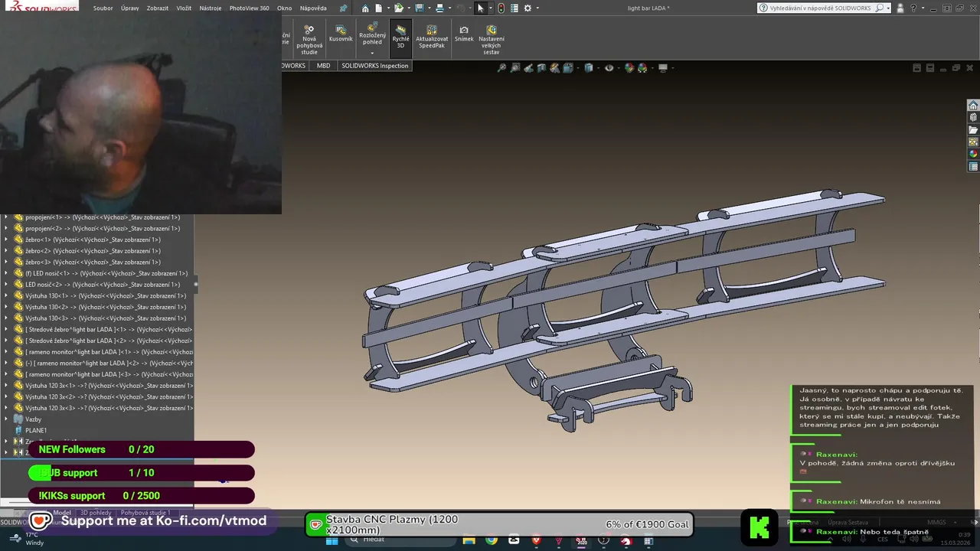Click the user login icon
The image size is (980, 551).
900,8
